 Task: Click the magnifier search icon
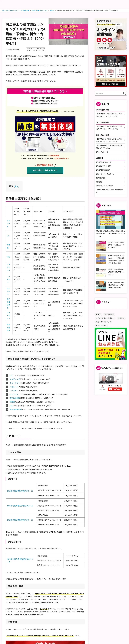pyautogui.click(x=124, y=93)
